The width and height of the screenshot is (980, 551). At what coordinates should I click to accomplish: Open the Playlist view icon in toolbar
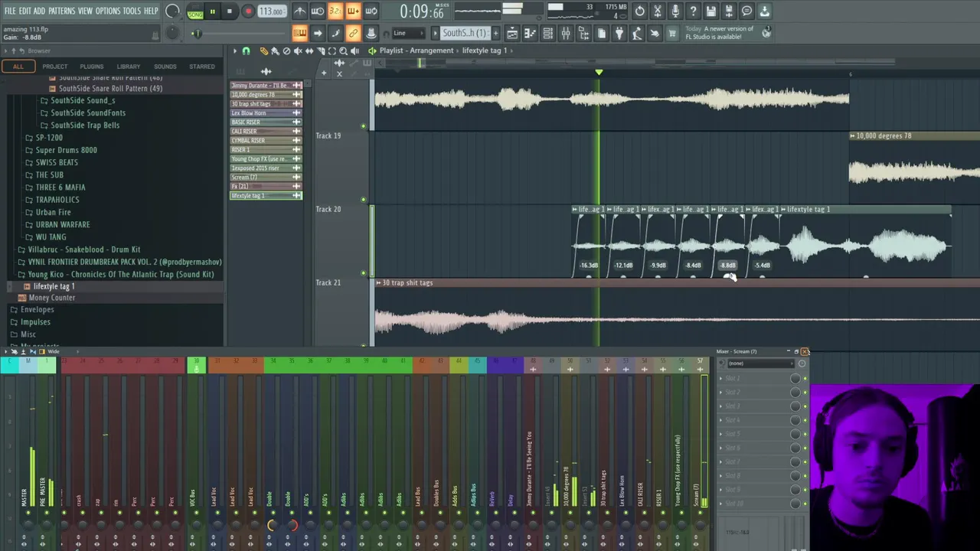tap(512, 33)
